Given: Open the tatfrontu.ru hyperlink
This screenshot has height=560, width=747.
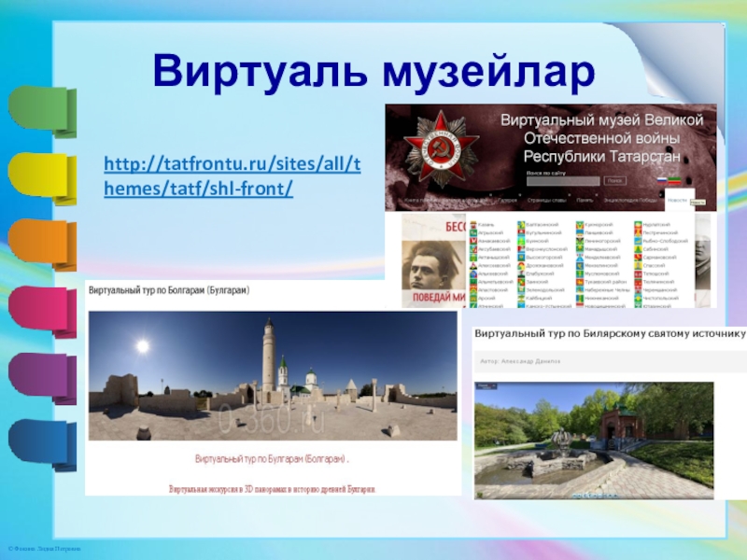Looking at the screenshot, I should tap(232, 176).
